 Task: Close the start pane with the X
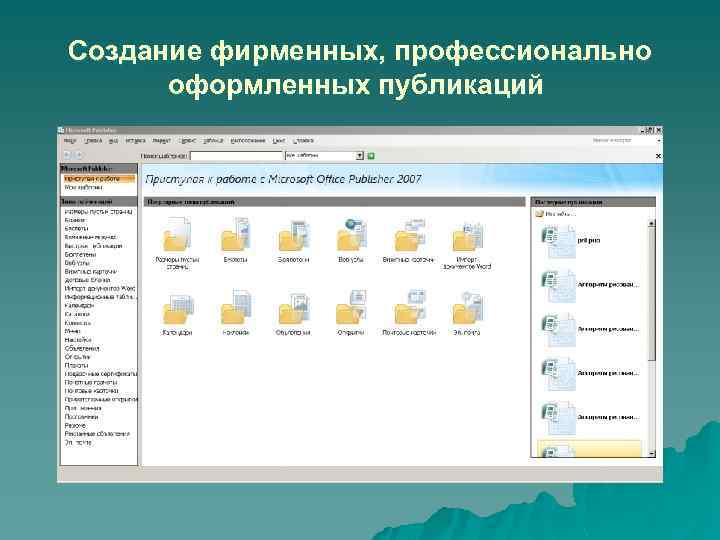click(658, 156)
